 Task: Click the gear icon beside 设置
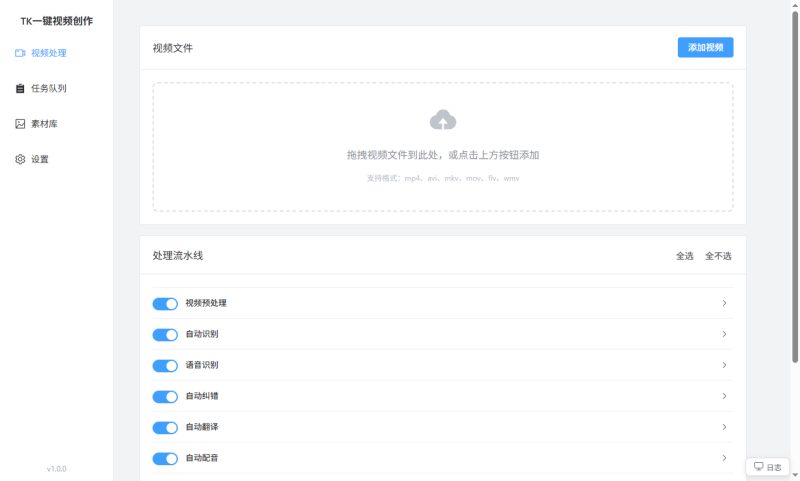[20, 159]
